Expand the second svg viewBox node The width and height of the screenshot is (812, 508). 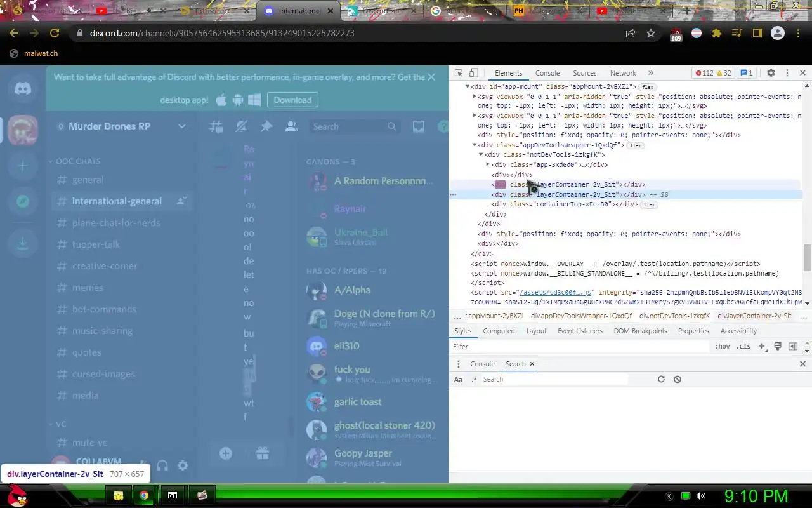coord(475,116)
